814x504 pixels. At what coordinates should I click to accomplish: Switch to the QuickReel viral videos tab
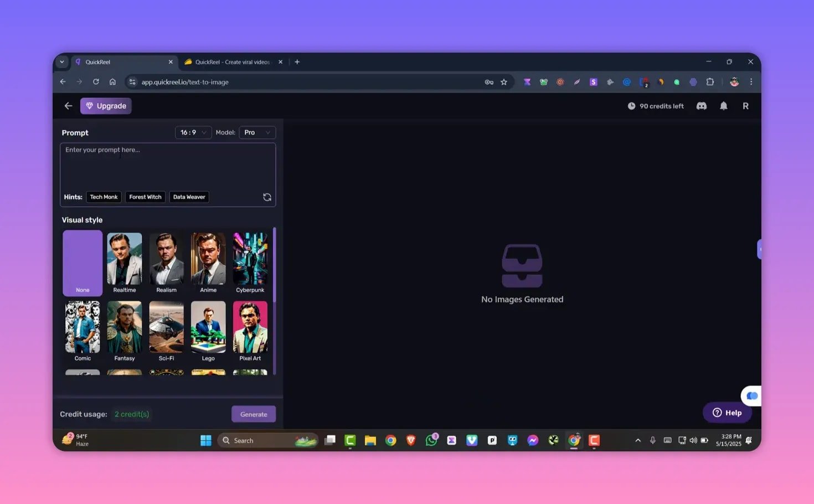click(232, 62)
